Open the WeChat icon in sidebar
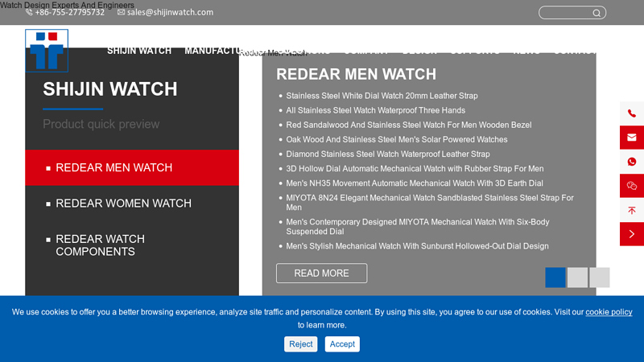The height and width of the screenshot is (362, 644). pos(632,186)
